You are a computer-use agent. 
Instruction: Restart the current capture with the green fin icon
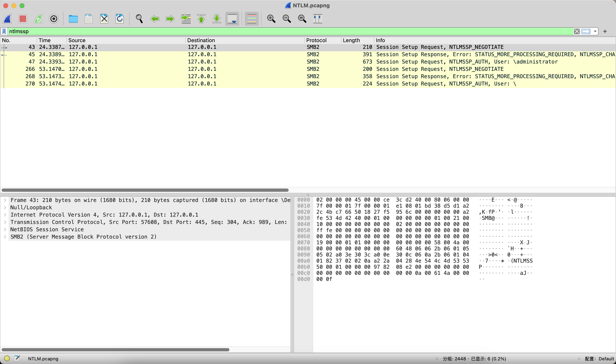pos(38,19)
